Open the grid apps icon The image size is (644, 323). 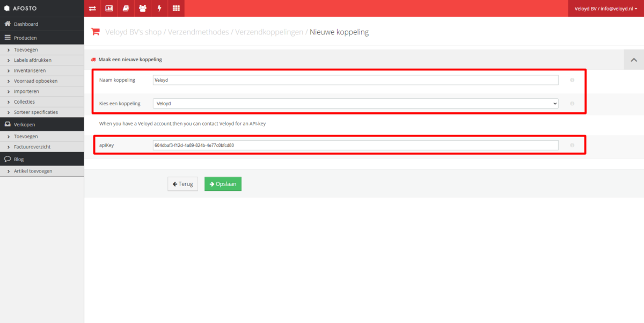(x=176, y=8)
